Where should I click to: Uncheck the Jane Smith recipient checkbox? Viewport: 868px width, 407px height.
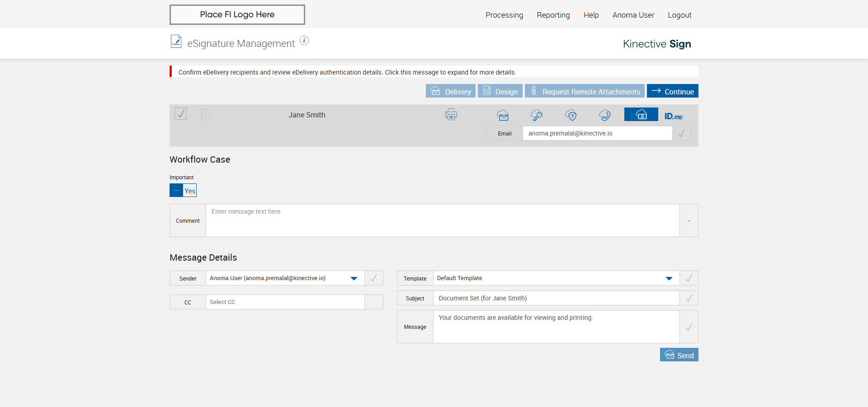(x=181, y=113)
